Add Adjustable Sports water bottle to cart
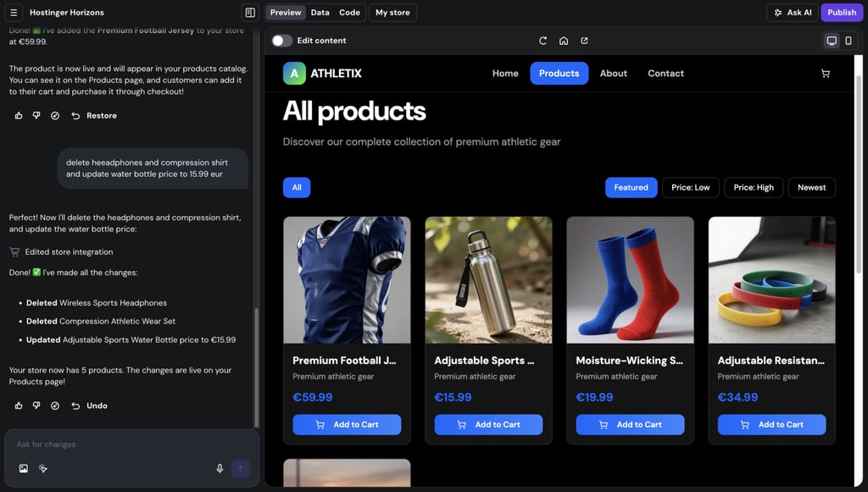The width and height of the screenshot is (868, 492). pos(488,424)
